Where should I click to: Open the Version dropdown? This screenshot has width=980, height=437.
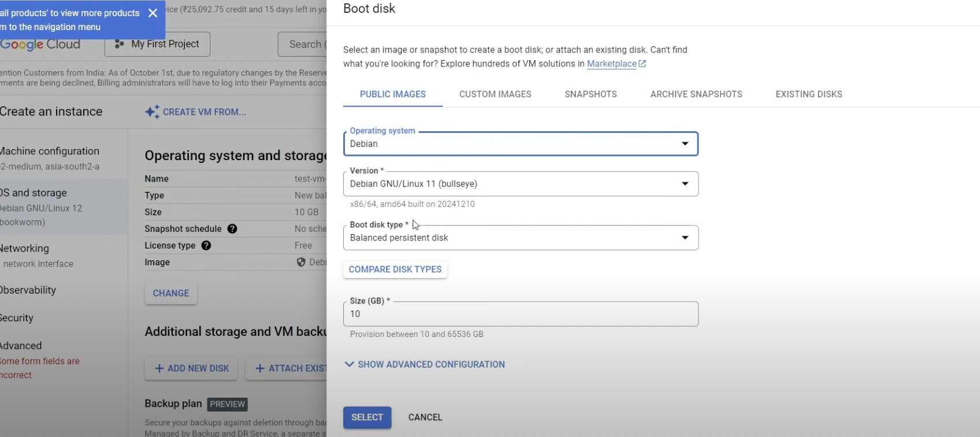pyautogui.click(x=520, y=184)
